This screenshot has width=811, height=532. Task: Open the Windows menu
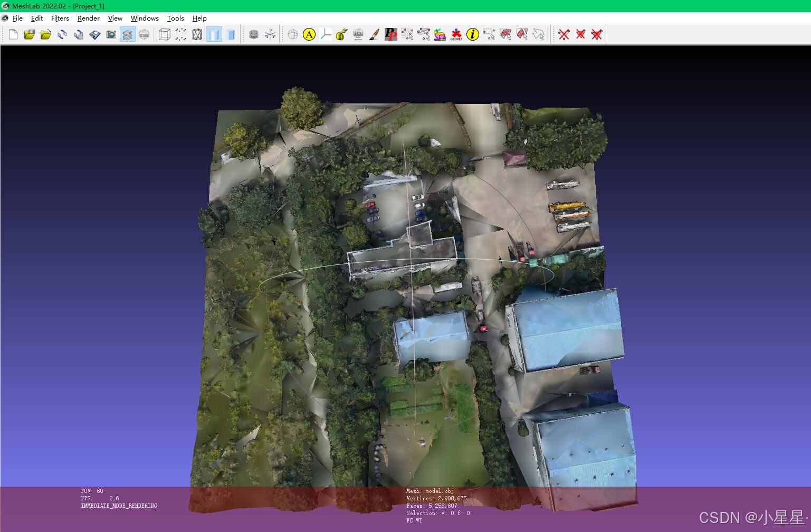click(x=145, y=18)
